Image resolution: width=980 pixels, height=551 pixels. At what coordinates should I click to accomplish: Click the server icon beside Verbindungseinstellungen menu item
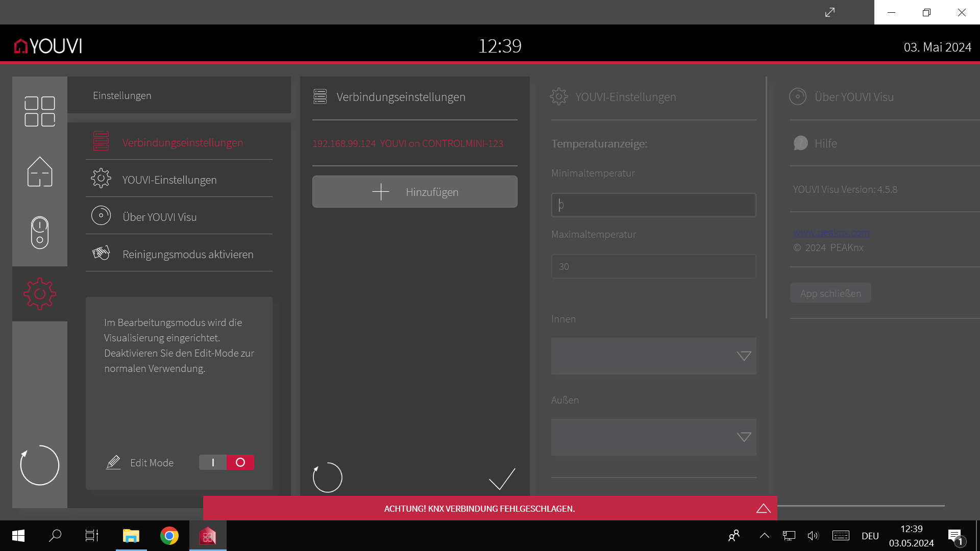point(101,141)
